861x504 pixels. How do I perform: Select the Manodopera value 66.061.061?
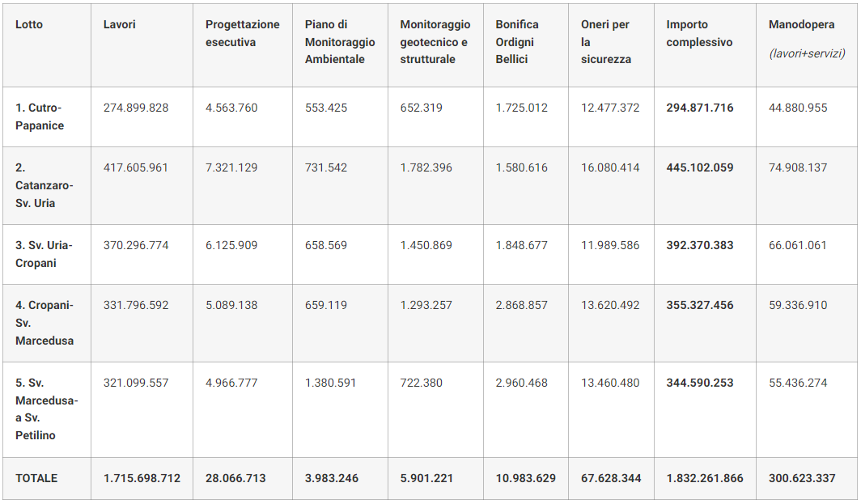tap(798, 245)
